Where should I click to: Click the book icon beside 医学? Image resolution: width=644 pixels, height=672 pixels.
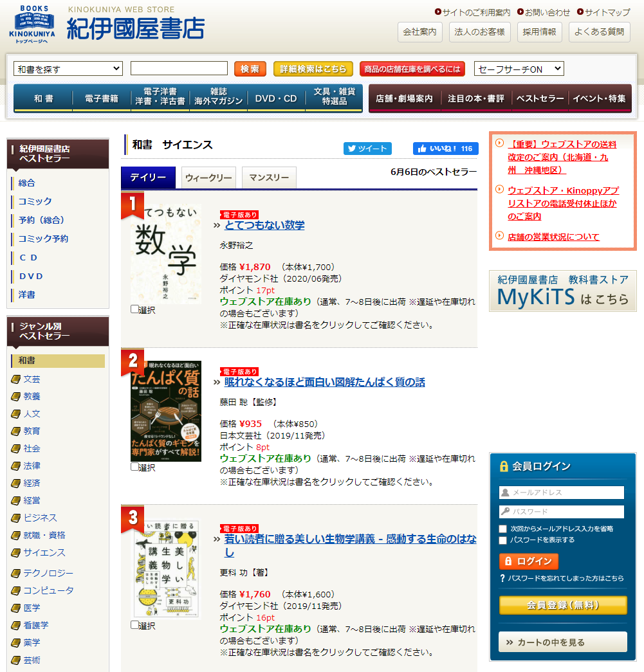pyautogui.click(x=16, y=608)
